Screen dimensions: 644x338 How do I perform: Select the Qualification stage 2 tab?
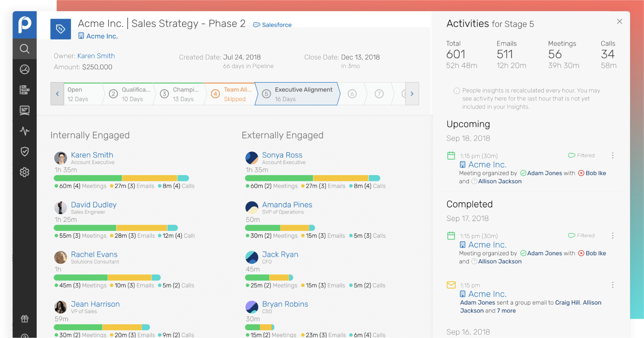[x=130, y=94]
